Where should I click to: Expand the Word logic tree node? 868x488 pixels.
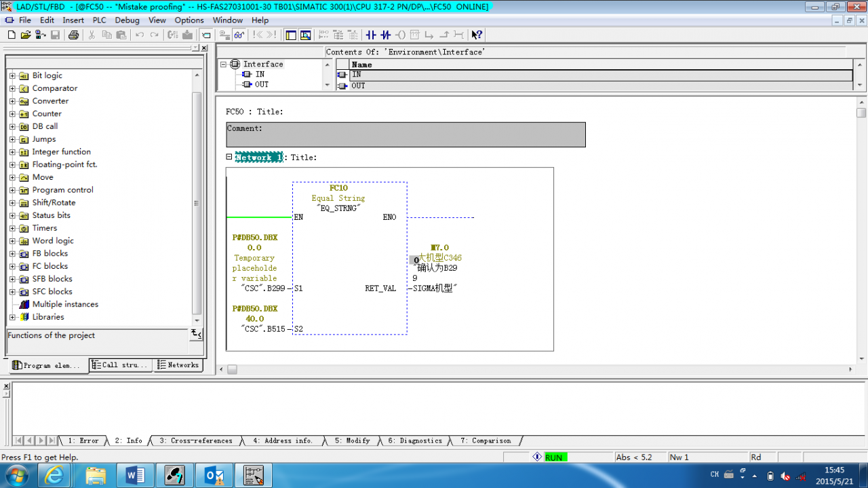(12, 241)
